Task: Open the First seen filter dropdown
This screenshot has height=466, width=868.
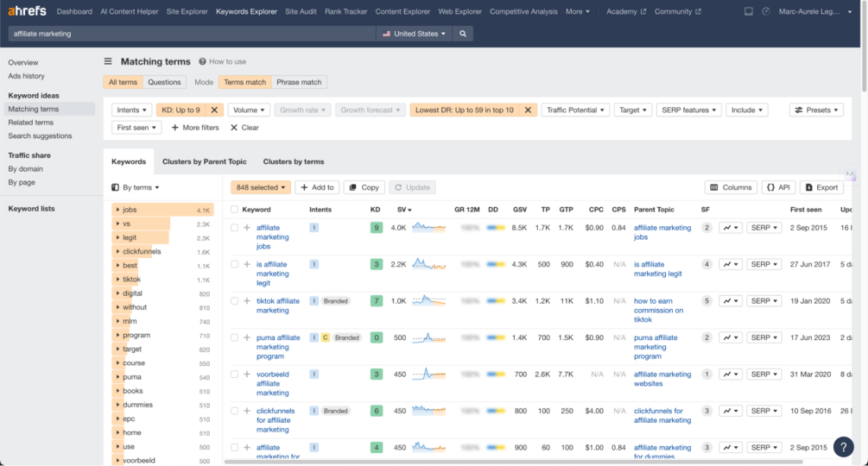Action: click(136, 128)
